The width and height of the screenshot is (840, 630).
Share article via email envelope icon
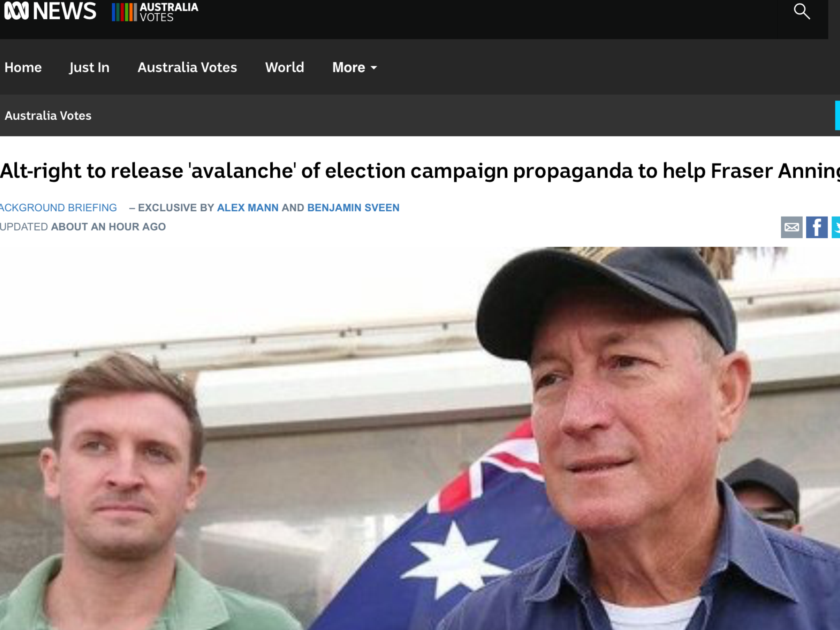coord(792,227)
